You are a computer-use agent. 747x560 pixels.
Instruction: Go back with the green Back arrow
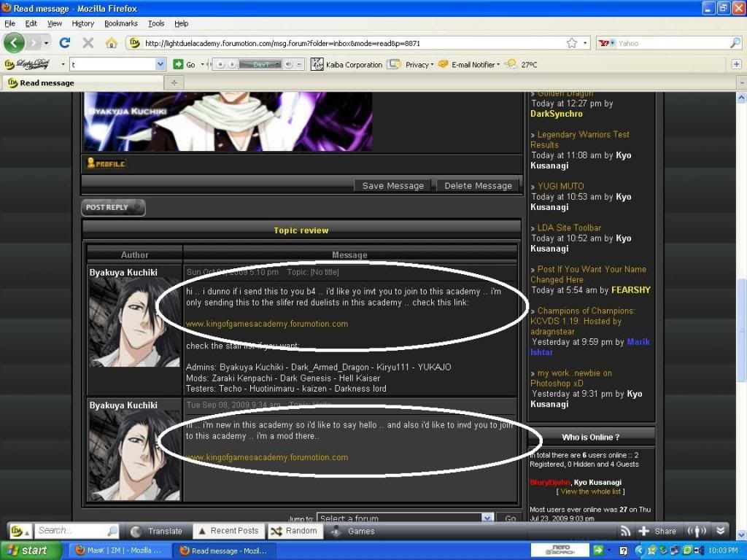click(x=14, y=43)
